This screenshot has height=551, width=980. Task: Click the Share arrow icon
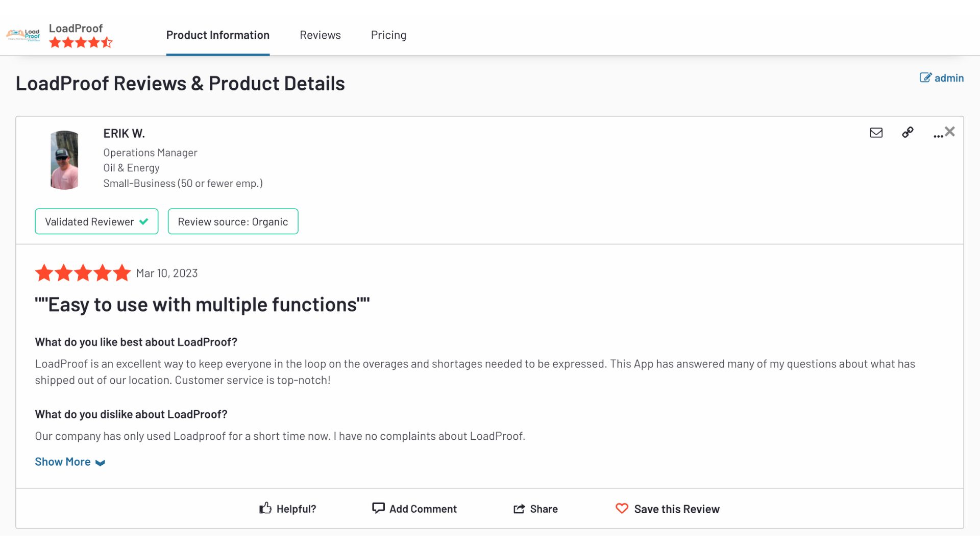(519, 509)
